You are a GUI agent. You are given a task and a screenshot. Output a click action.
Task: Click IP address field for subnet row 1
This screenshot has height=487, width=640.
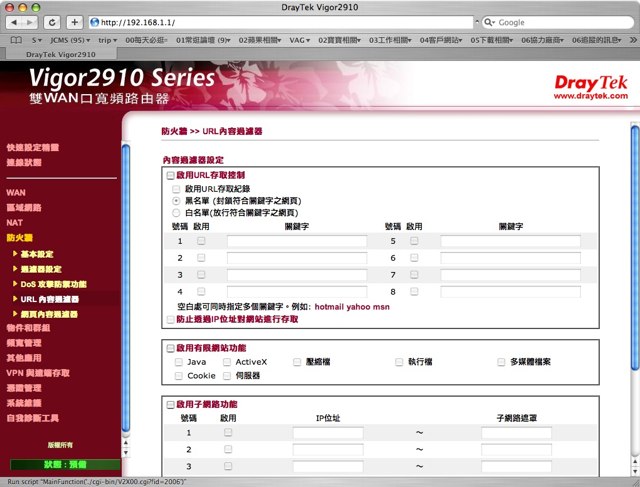point(328,433)
